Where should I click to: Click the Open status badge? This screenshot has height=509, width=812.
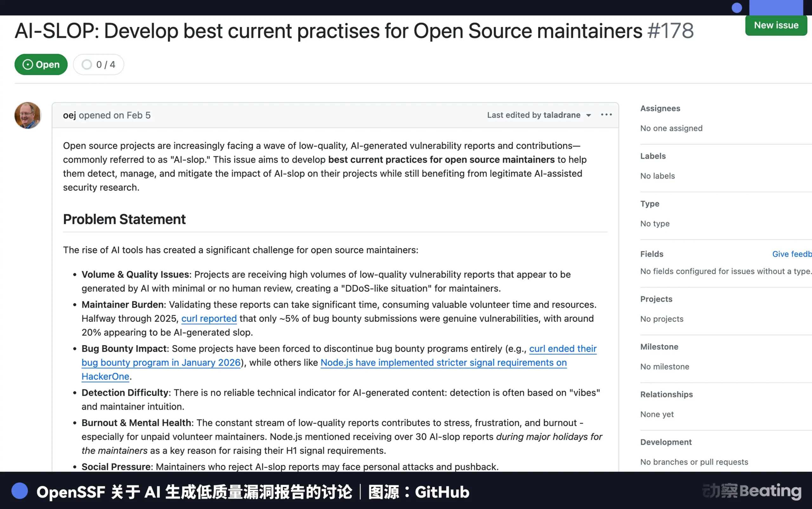pos(41,64)
